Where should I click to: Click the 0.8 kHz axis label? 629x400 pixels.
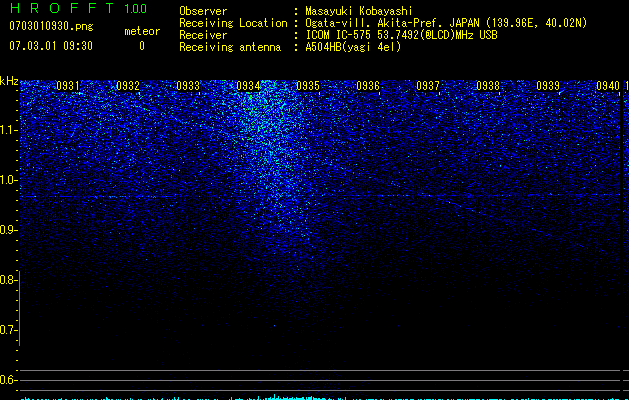(x=8, y=280)
